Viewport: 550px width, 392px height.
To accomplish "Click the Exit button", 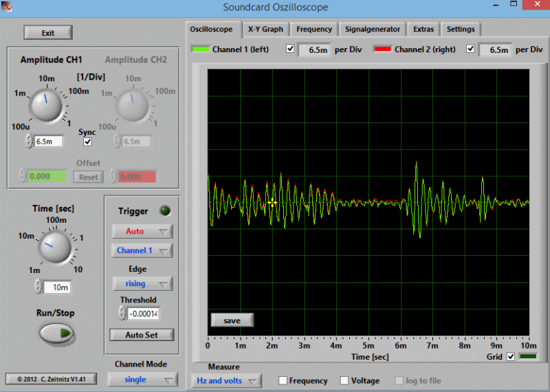I will point(48,32).
